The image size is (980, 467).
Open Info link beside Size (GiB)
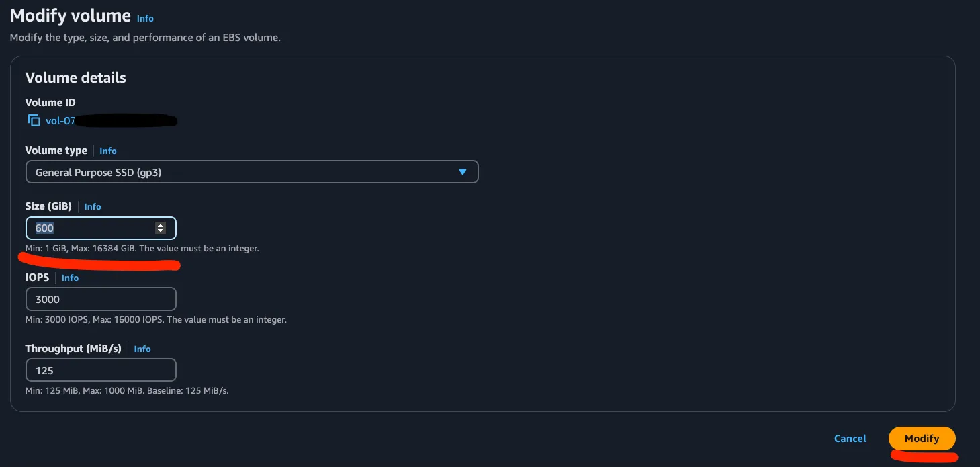pyautogui.click(x=93, y=207)
